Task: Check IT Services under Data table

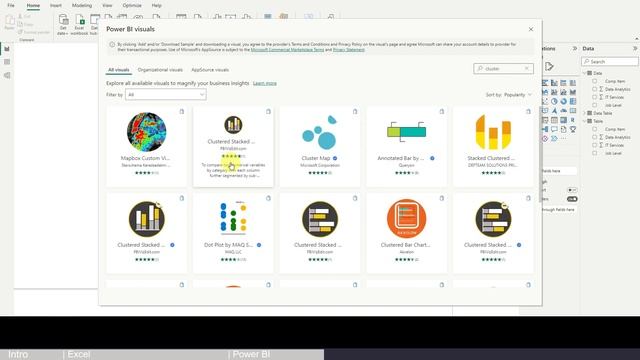Action: coord(595,97)
